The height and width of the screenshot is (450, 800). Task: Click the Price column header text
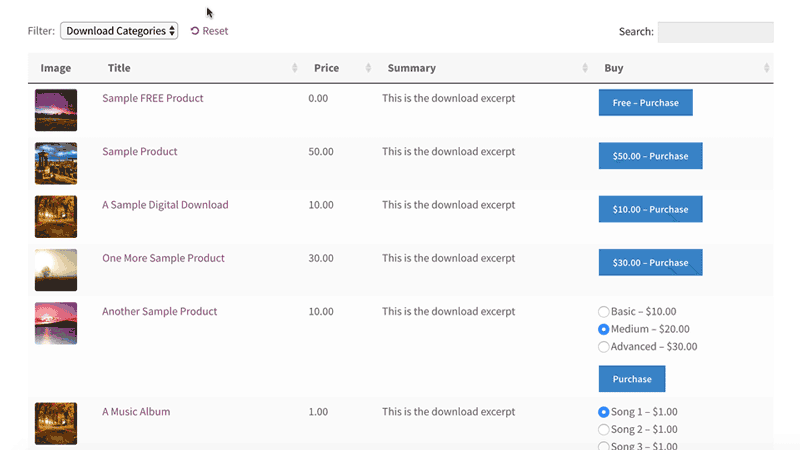point(327,68)
